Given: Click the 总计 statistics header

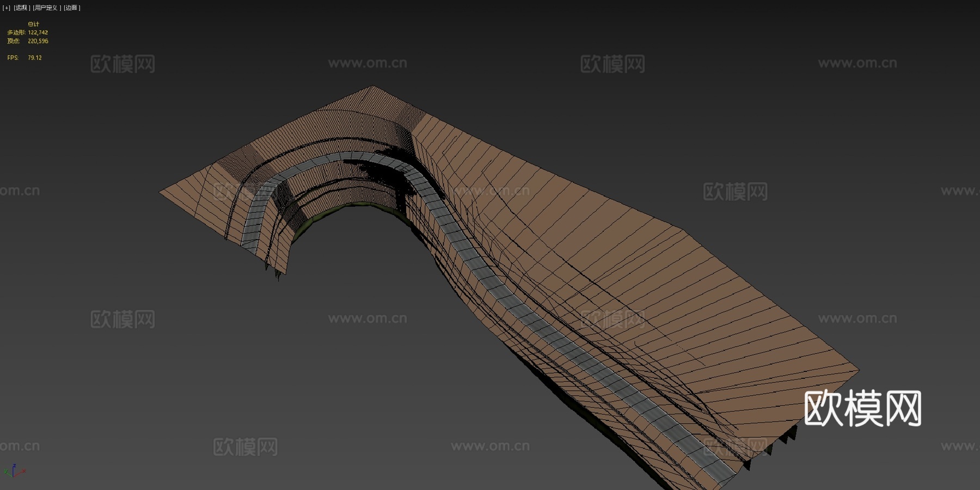Looking at the screenshot, I should pyautogui.click(x=34, y=24).
